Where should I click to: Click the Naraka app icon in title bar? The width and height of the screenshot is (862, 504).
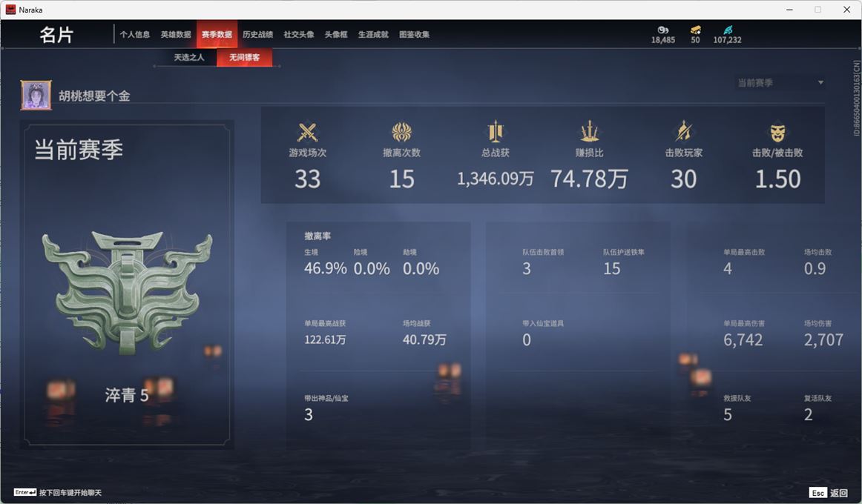point(10,10)
